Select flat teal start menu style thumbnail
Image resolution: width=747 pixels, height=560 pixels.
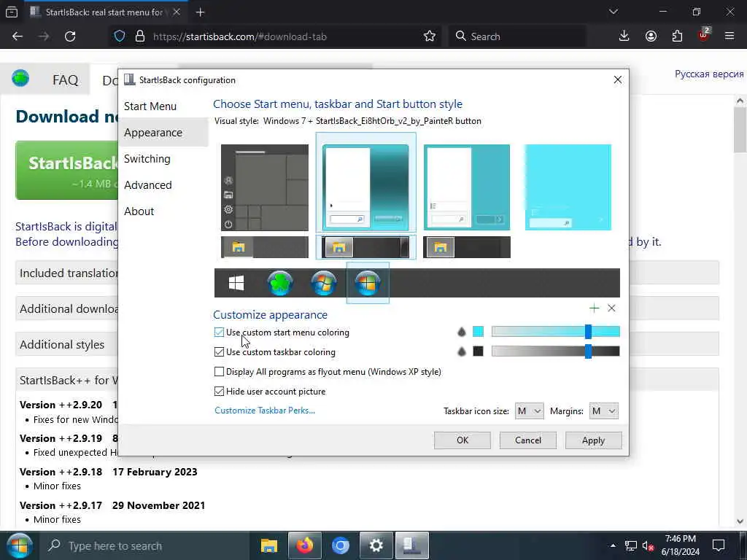[x=467, y=187]
